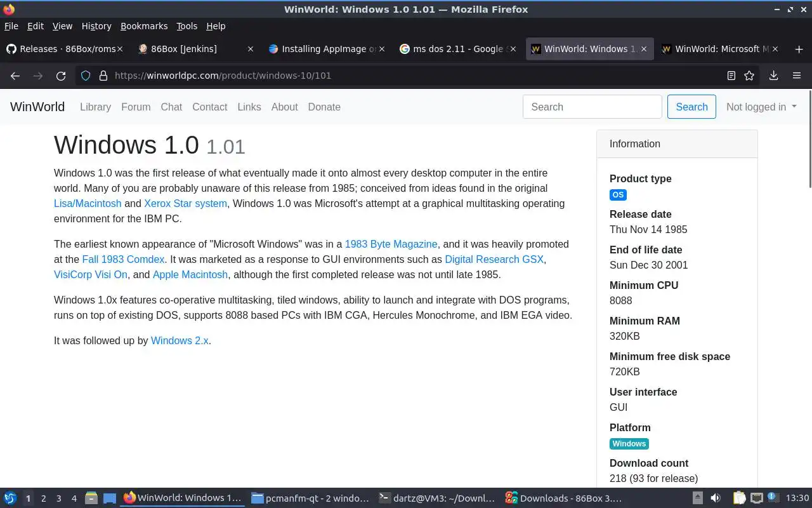This screenshot has width=812, height=508.
Task: Open the File menu
Action: pyautogui.click(x=11, y=26)
